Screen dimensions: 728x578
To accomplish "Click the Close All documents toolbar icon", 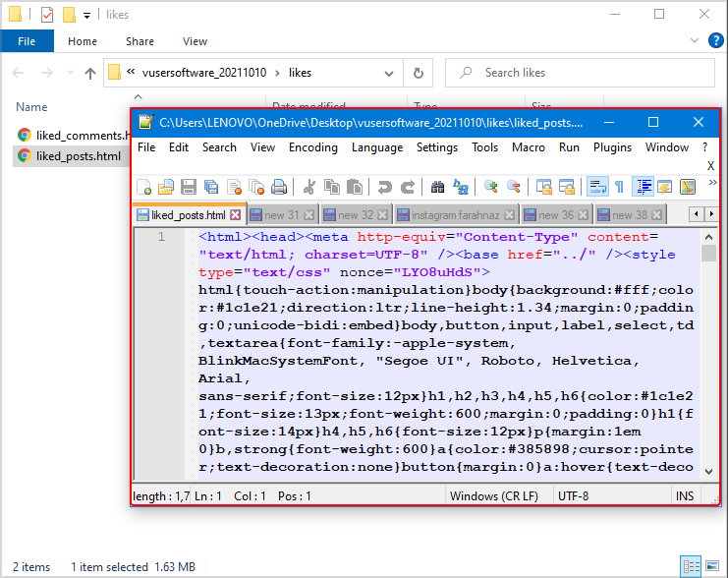I will [256, 187].
